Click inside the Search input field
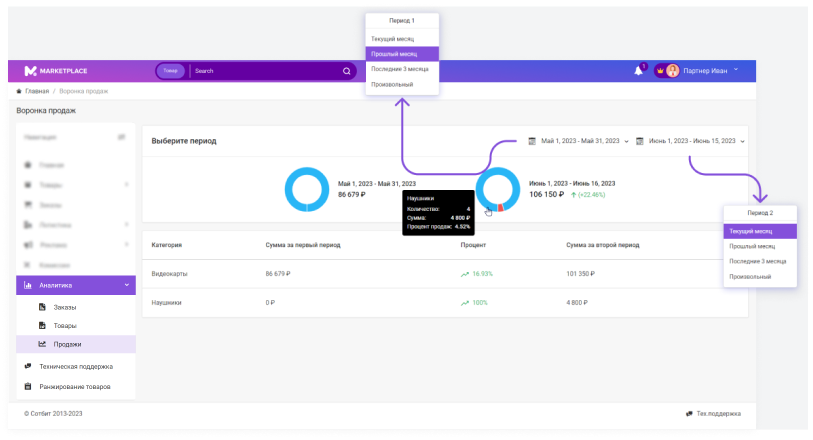The image size is (813, 440). pyautogui.click(x=265, y=71)
